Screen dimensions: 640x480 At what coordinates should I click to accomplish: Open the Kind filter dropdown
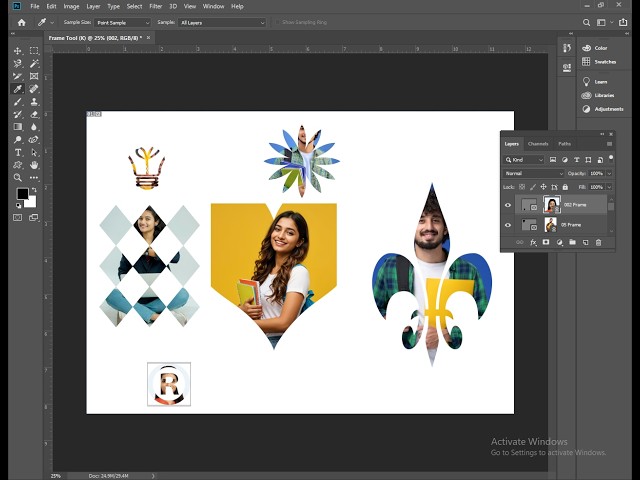pos(524,160)
